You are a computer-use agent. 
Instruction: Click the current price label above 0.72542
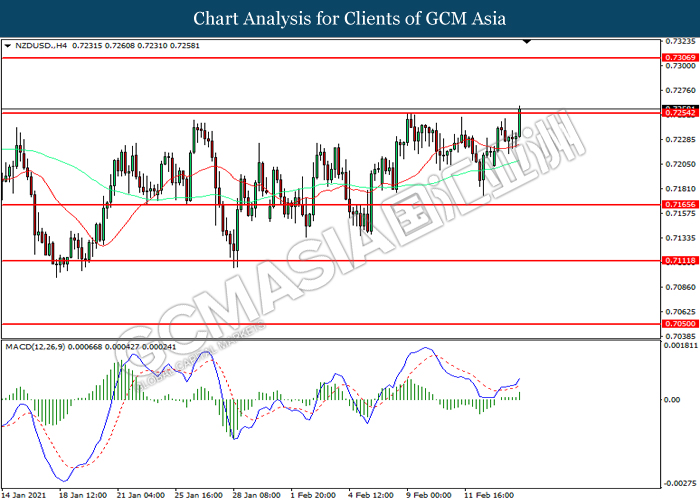(x=680, y=108)
